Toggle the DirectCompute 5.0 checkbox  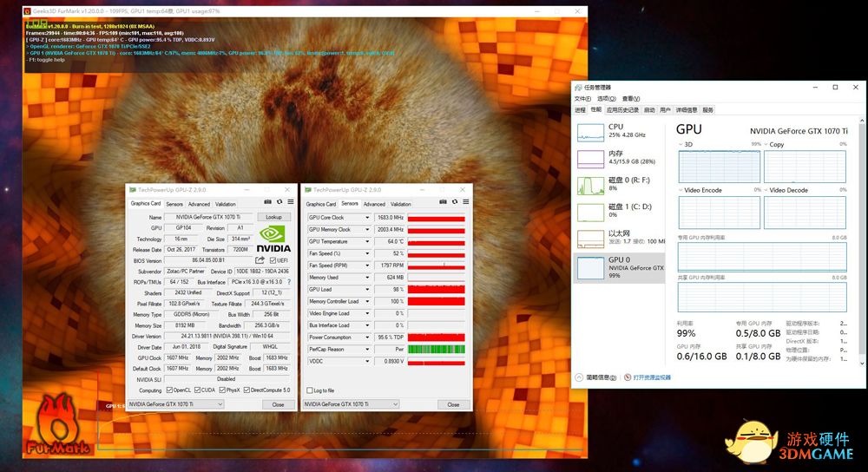click(x=247, y=390)
